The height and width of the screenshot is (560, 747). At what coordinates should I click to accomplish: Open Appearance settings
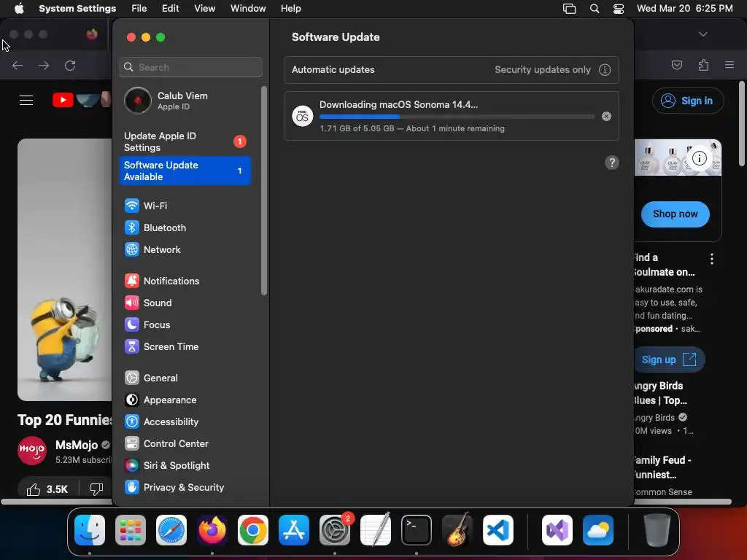[185, 400]
